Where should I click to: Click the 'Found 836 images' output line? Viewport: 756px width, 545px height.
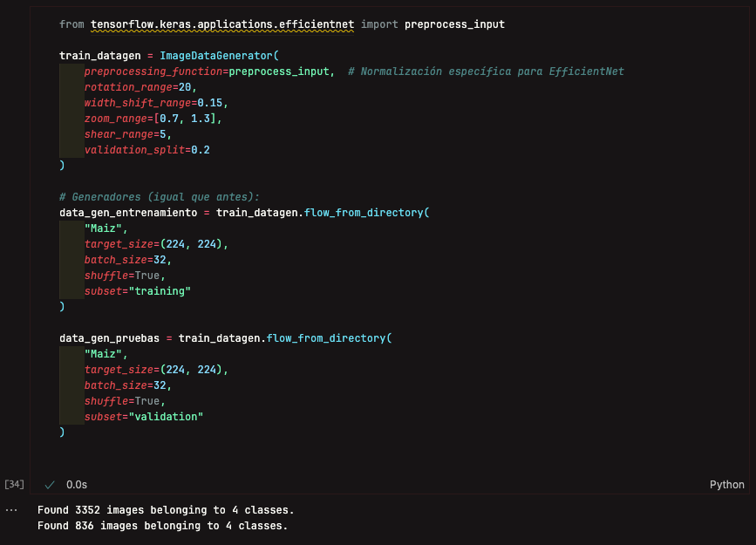pos(162,526)
